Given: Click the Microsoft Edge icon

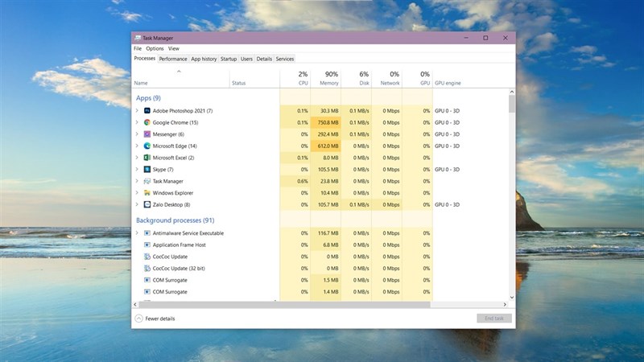Looking at the screenshot, I should 147,146.
